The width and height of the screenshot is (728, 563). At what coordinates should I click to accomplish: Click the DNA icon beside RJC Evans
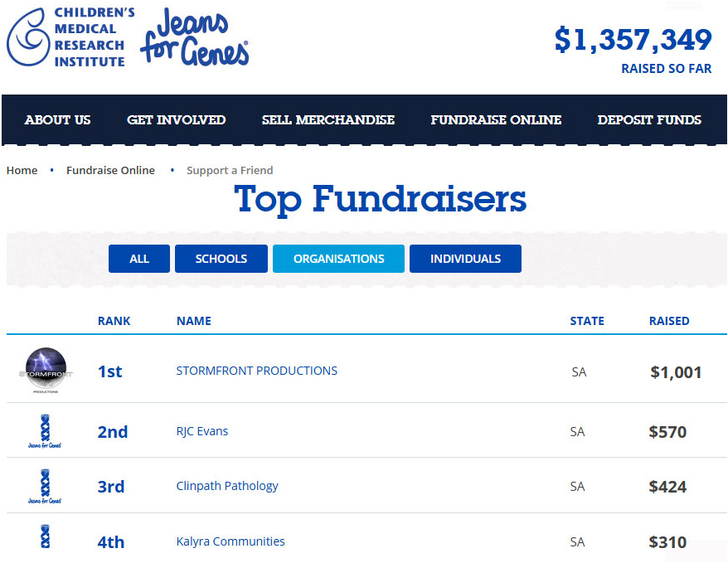(45, 431)
